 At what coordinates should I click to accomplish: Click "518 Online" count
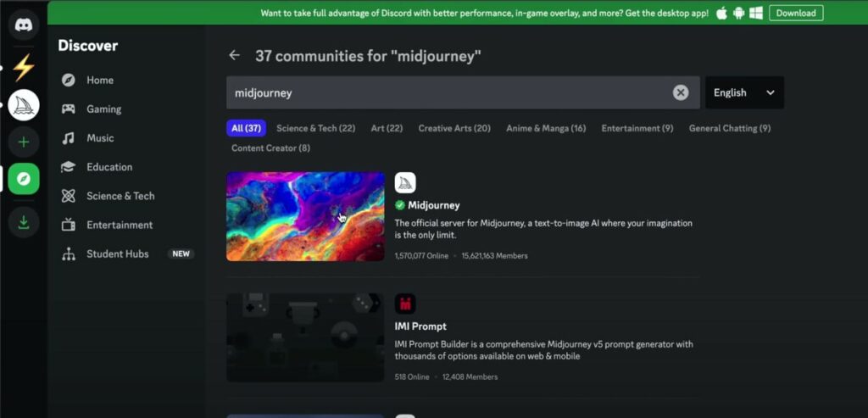tap(412, 377)
